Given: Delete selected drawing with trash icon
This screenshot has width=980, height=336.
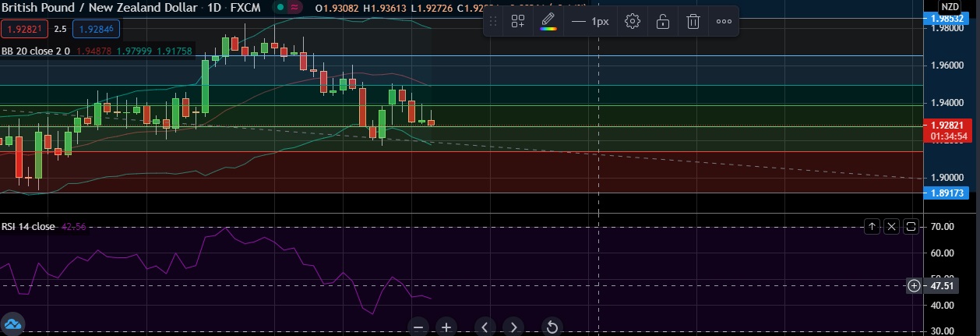Looking at the screenshot, I should coord(693,22).
